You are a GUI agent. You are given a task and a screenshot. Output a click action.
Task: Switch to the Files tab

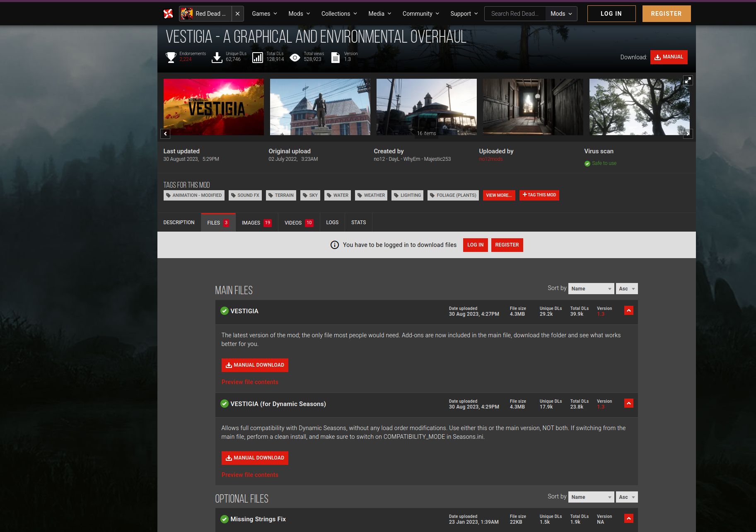pyautogui.click(x=218, y=222)
